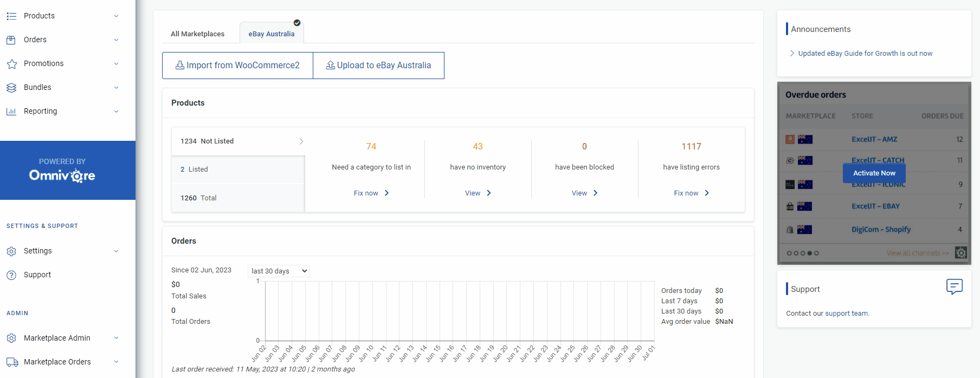Open the ExcelIT – AMZ store link

point(874,139)
